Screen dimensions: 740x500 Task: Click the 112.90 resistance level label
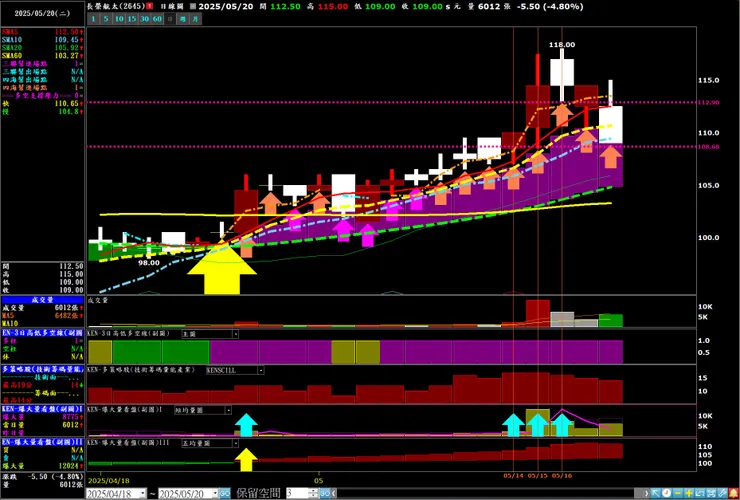(x=709, y=102)
